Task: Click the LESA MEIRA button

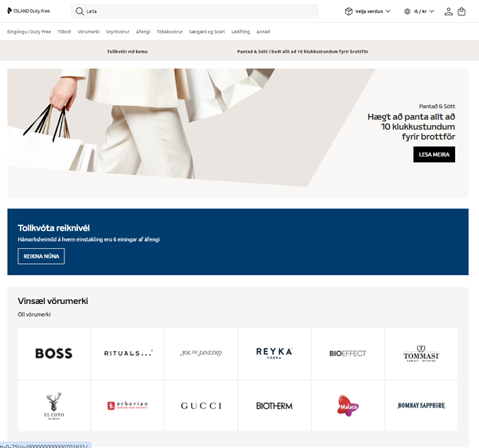Action: pos(434,155)
